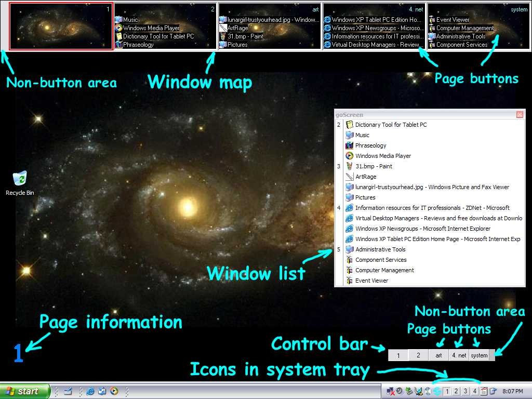Choose lunargirl-trustyourhead.jpg Picture and Fax Viewer in list
532x399 pixels.
pyautogui.click(x=434, y=187)
